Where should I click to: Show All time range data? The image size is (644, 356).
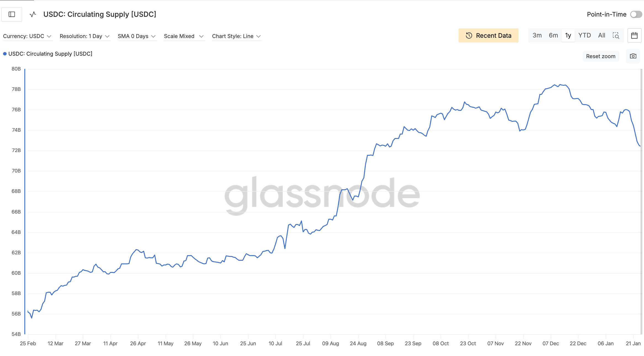[602, 36]
